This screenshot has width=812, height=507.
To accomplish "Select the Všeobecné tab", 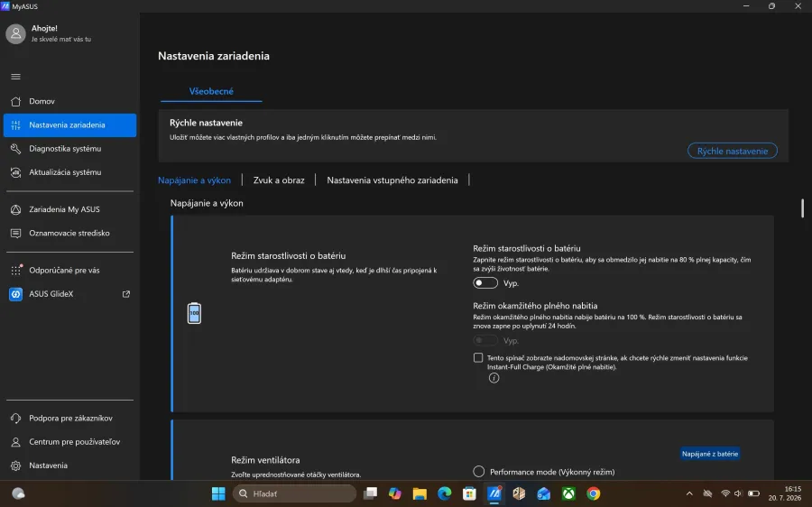I will [211, 91].
